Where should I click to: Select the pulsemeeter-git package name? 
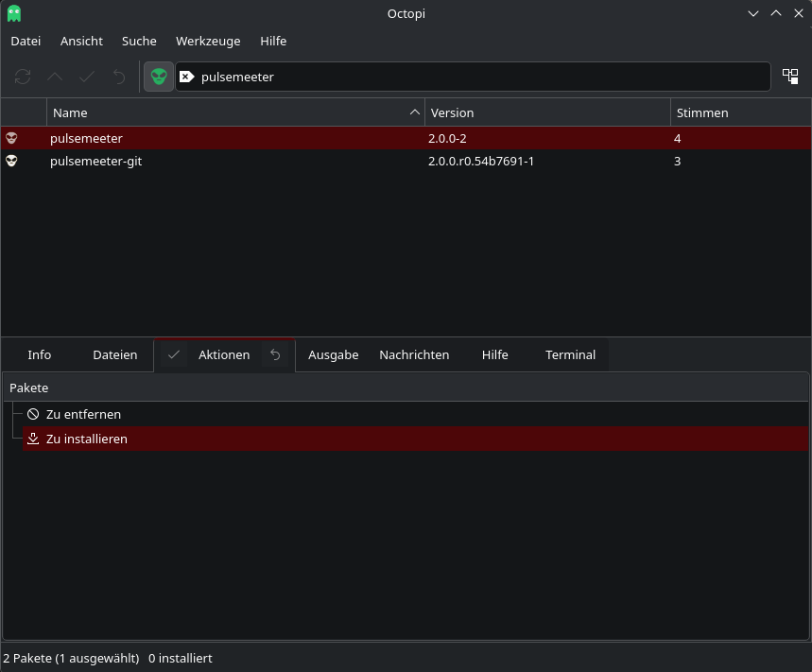click(x=95, y=161)
